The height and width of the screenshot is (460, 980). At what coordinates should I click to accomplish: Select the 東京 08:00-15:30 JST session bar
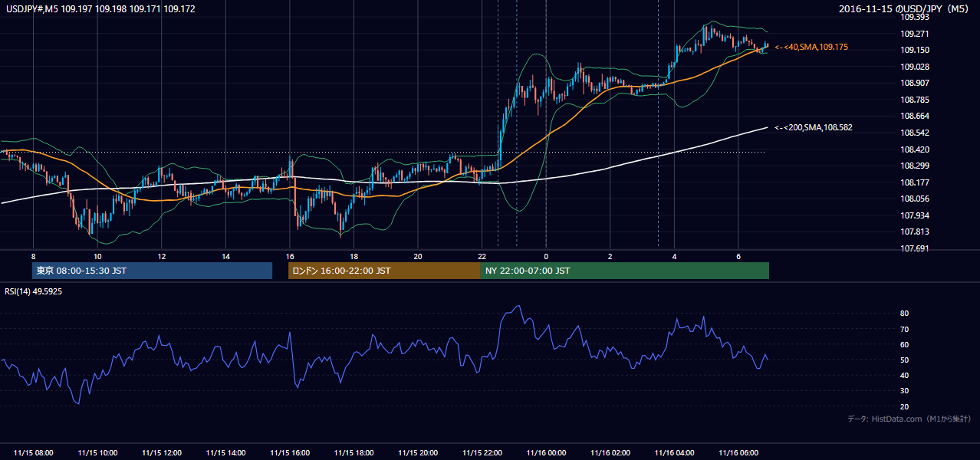pos(152,271)
